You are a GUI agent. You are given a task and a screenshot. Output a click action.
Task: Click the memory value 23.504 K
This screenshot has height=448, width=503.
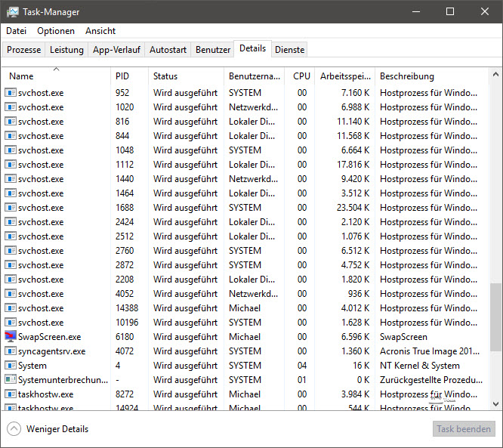(353, 208)
